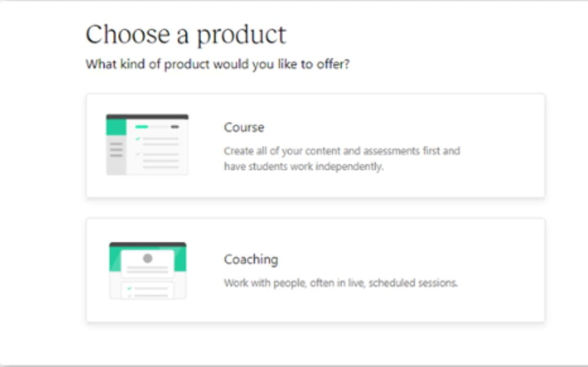Click the Coaching illustration icon
The image size is (588, 367).
point(148,271)
